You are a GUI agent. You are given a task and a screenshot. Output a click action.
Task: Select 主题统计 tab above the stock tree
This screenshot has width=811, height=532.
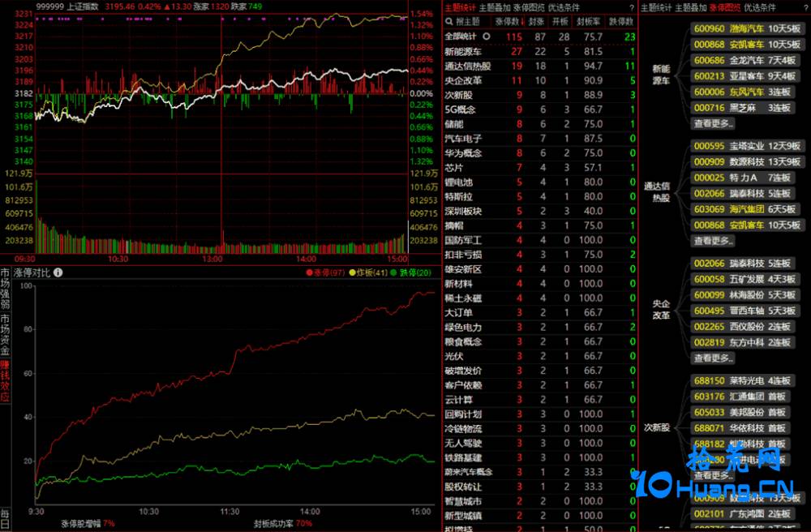656,8
